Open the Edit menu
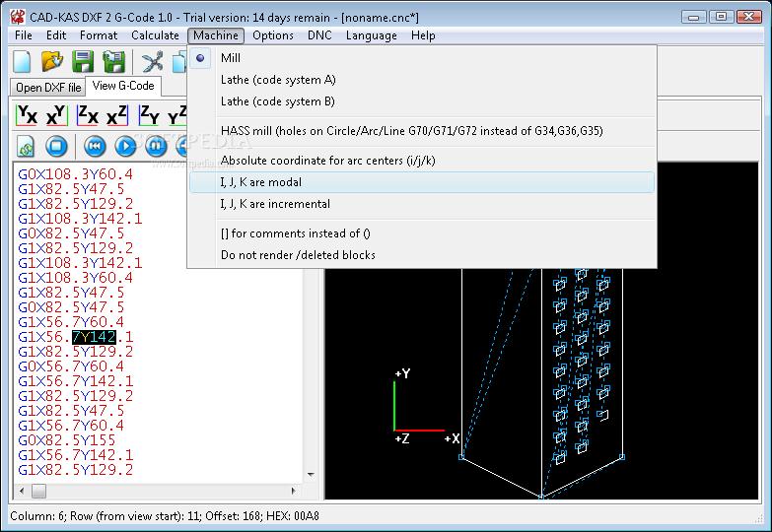Image resolution: width=772 pixels, height=532 pixels. [x=56, y=35]
